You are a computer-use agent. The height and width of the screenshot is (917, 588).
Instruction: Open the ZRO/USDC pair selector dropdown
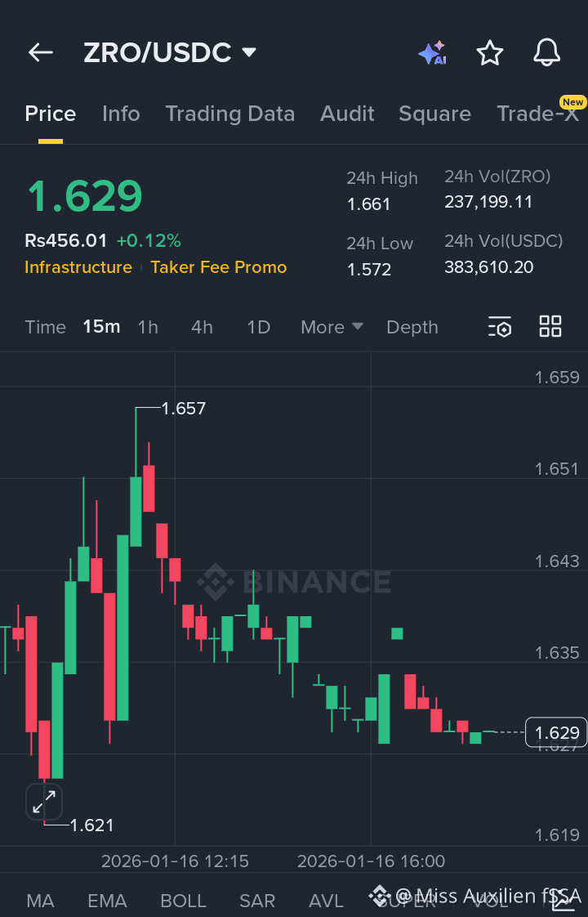pyautogui.click(x=170, y=52)
